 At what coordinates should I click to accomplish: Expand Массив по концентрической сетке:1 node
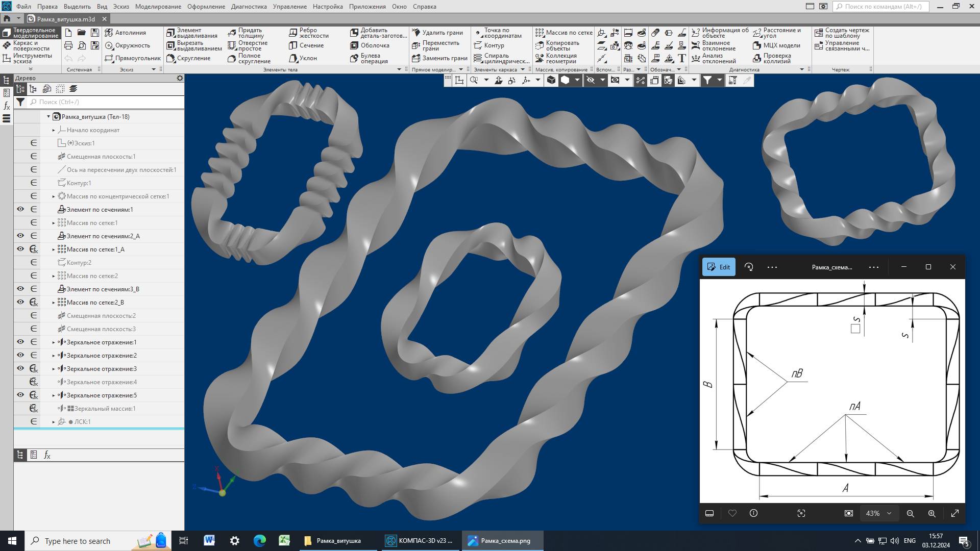[x=54, y=196]
